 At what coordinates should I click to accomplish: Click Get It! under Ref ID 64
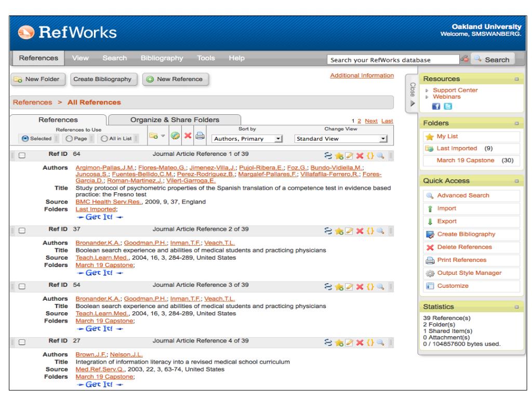(100, 217)
